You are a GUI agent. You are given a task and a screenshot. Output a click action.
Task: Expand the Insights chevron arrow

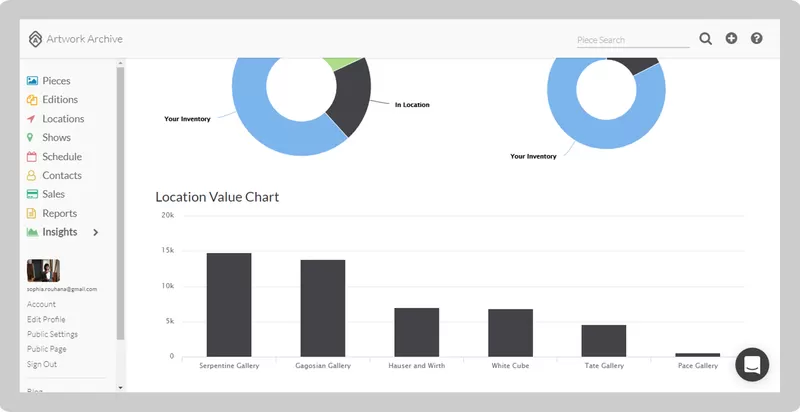pos(95,233)
